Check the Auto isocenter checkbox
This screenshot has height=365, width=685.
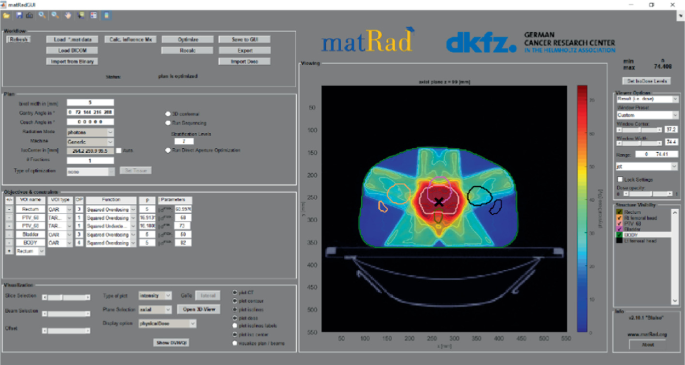click(x=119, y=151)
